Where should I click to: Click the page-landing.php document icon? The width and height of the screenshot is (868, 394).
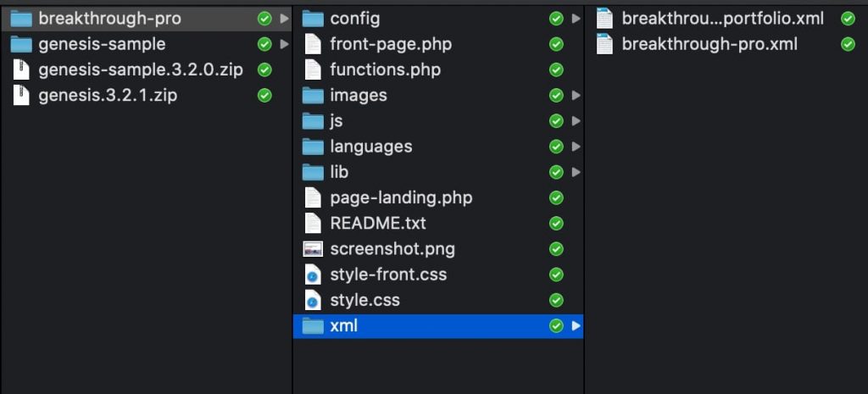(x=313, y=197)
